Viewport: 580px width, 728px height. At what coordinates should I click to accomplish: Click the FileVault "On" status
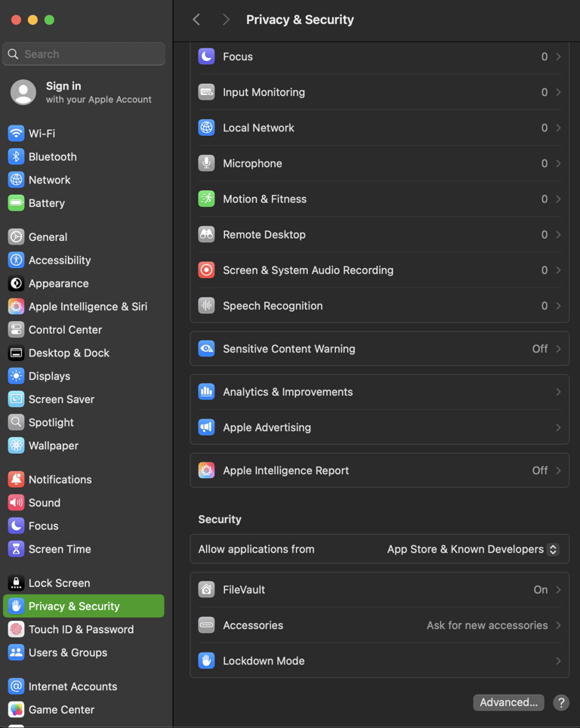pyautogui.click(x=541, y=590)
